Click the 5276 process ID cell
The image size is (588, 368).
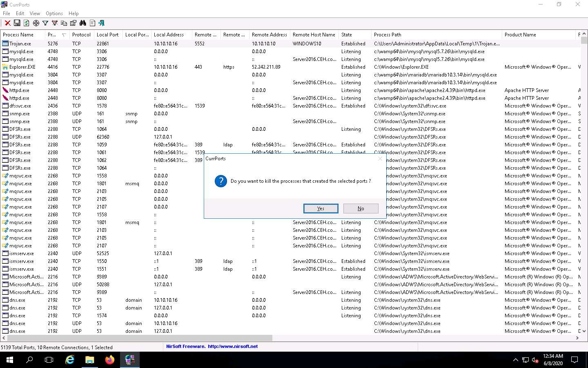click(x=53, y=43)
